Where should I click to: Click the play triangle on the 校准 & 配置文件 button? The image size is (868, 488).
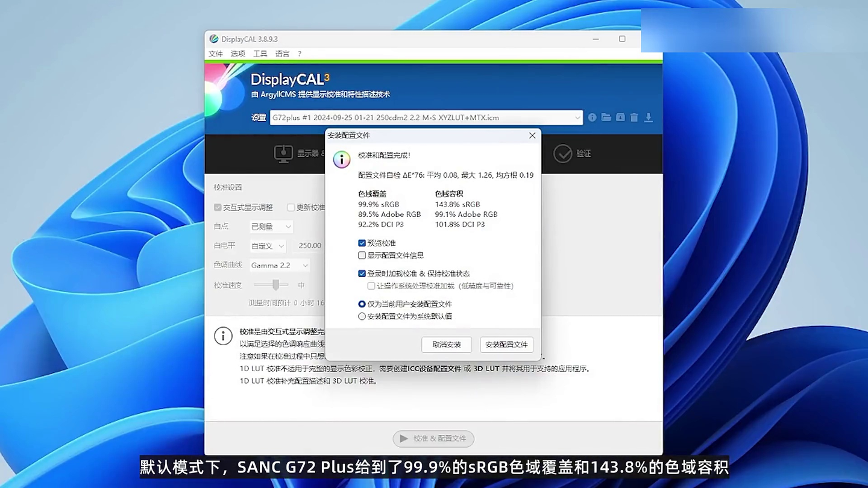click(404, 439)
